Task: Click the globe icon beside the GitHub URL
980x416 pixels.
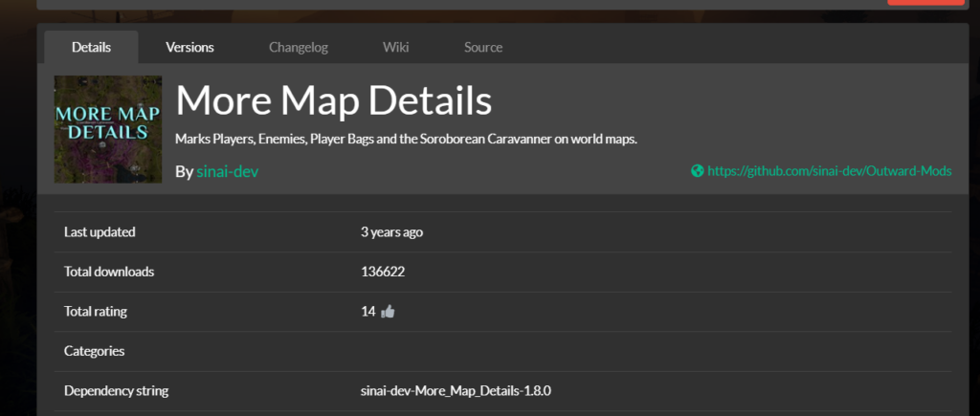Action: tap(698, 171)
